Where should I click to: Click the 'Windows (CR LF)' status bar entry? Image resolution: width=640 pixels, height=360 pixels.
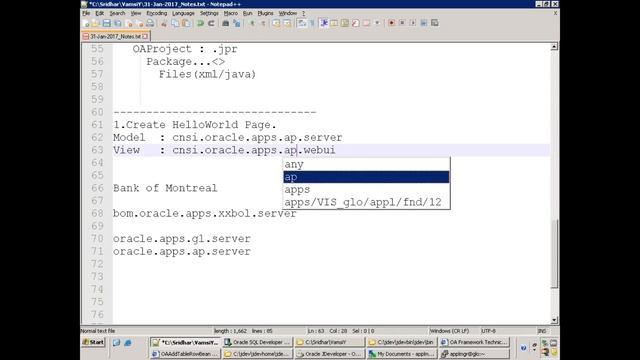click(x=449, y=331)
